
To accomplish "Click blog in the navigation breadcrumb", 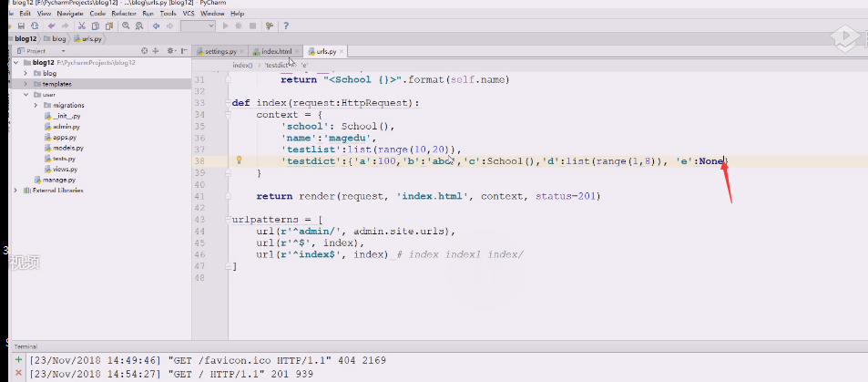I will (55, 39).
